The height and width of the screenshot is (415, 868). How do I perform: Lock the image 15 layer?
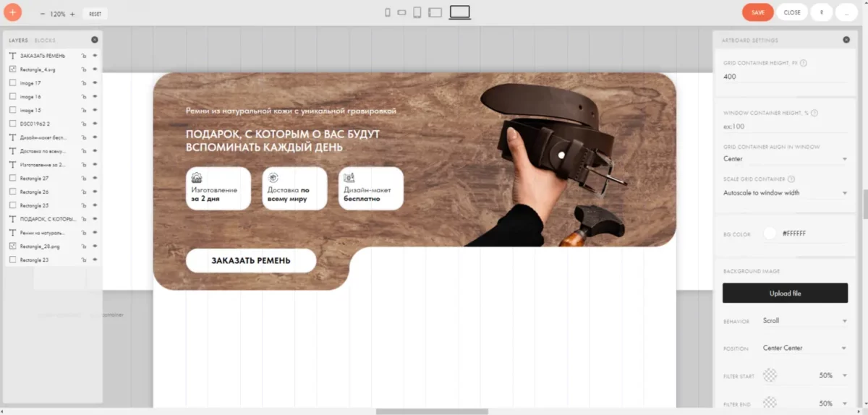pos(84,110)
